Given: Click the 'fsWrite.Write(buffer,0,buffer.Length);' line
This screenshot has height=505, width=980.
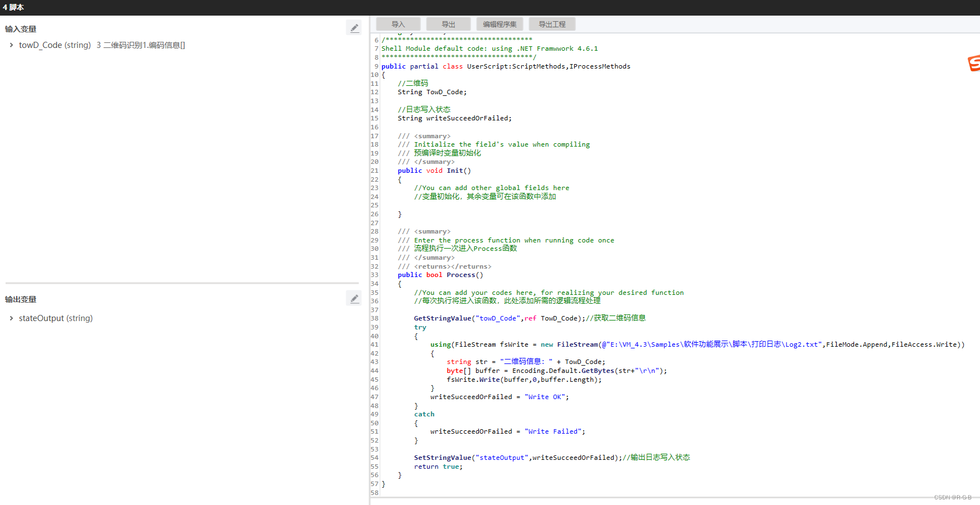Looking at the screenshot, I should click(x=524, y=380).
